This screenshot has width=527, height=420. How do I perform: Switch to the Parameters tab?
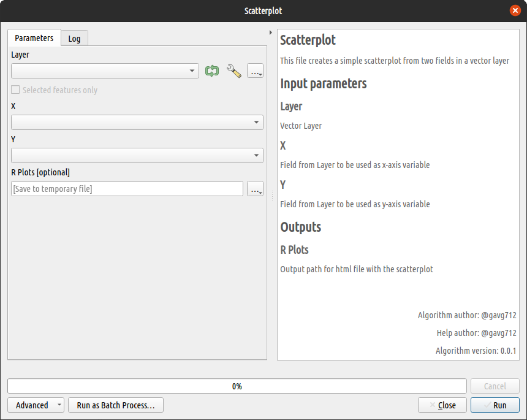coord(34,38)
